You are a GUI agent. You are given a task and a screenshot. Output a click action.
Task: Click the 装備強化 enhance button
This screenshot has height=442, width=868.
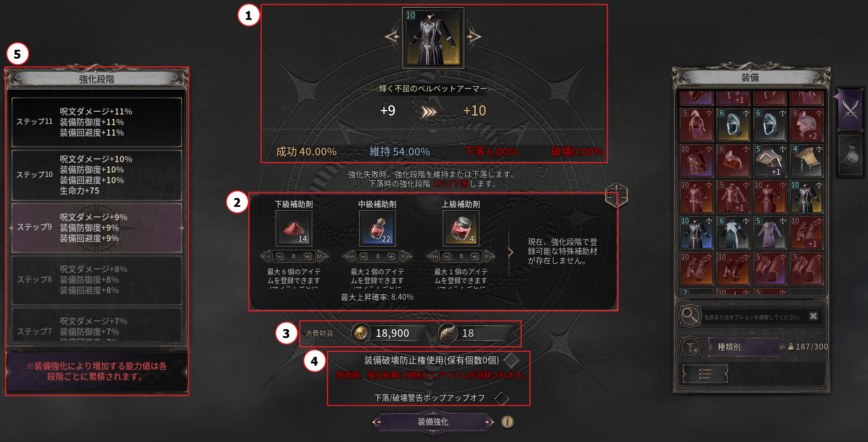click(x=433, y=422)
